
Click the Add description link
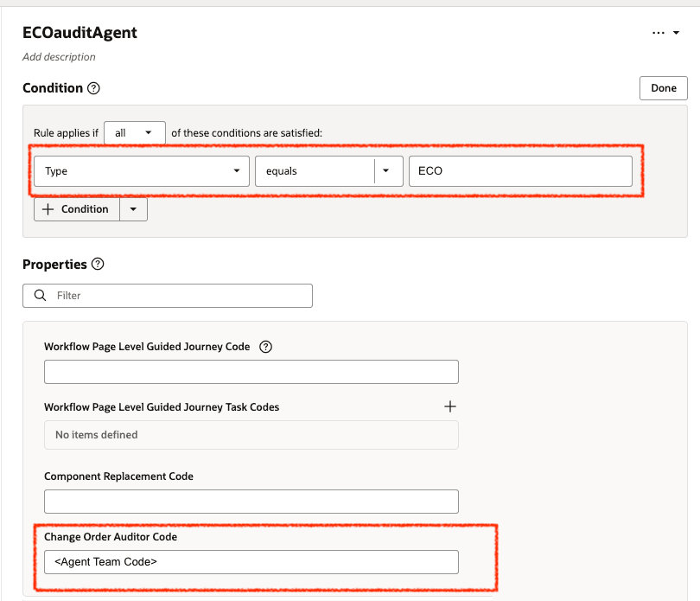57,56
